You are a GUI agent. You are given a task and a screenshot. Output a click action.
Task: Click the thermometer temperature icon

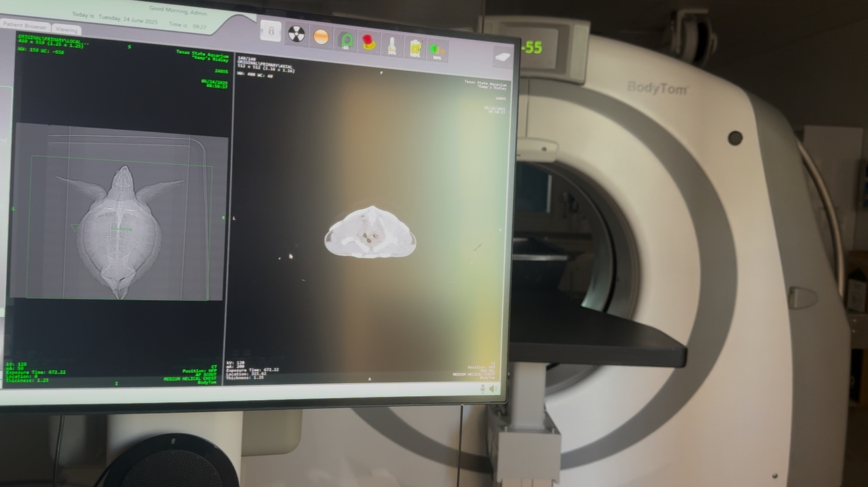coord(392,46)
